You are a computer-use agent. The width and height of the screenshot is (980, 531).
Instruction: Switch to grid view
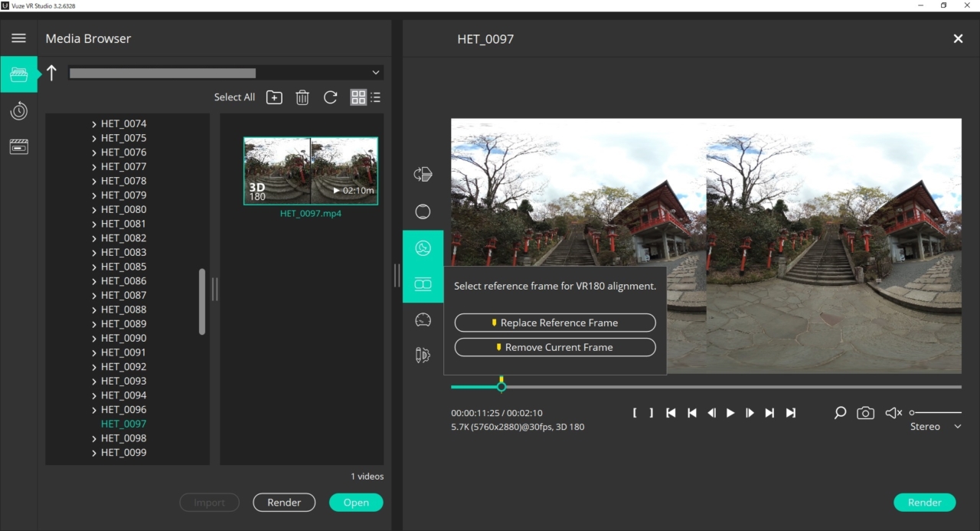point(358,97)
